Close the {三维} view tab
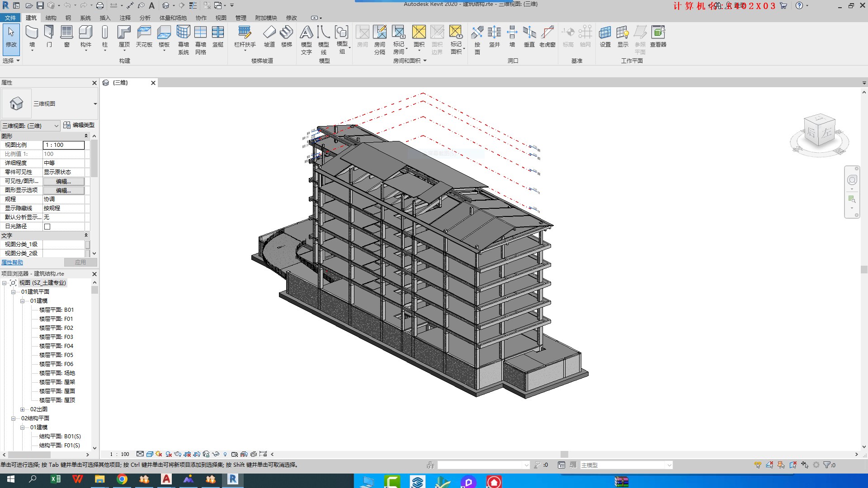Screen dimensions: 868x488 point(153,83)
